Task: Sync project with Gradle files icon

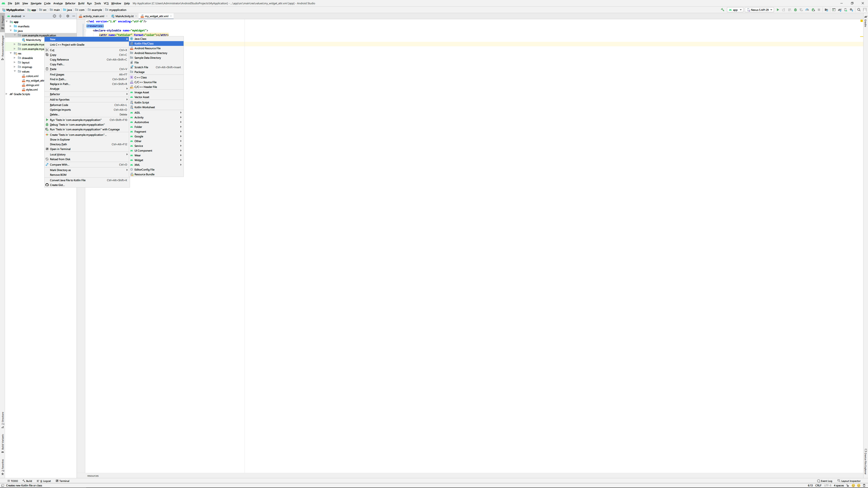Action: click(x=840, y=10)
